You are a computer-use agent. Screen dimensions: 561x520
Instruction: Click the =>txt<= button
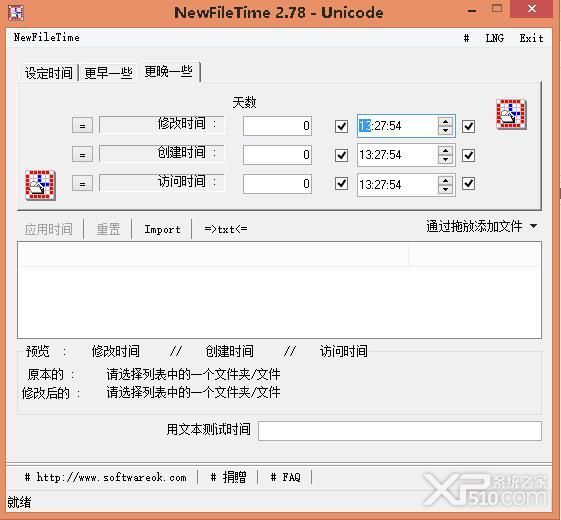click(x=225, y=229)
